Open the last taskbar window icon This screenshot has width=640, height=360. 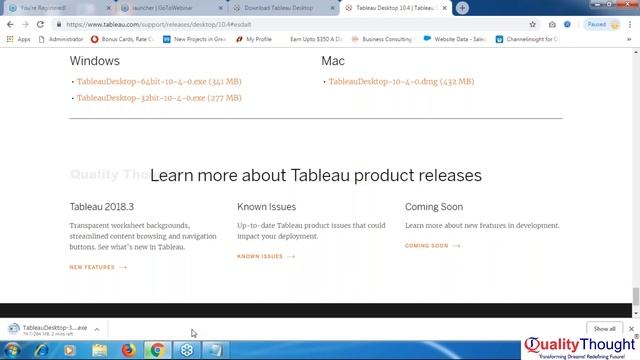pyautogui.click(x=215, y=350)
